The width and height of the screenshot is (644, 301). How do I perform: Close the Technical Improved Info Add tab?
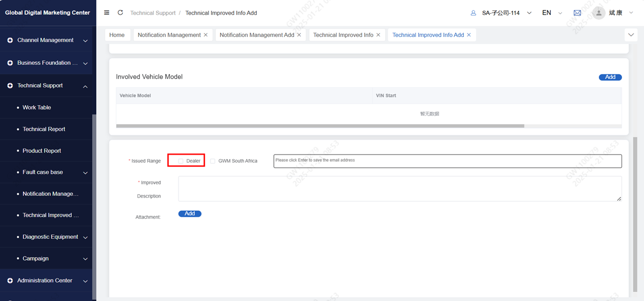point(469,35)
